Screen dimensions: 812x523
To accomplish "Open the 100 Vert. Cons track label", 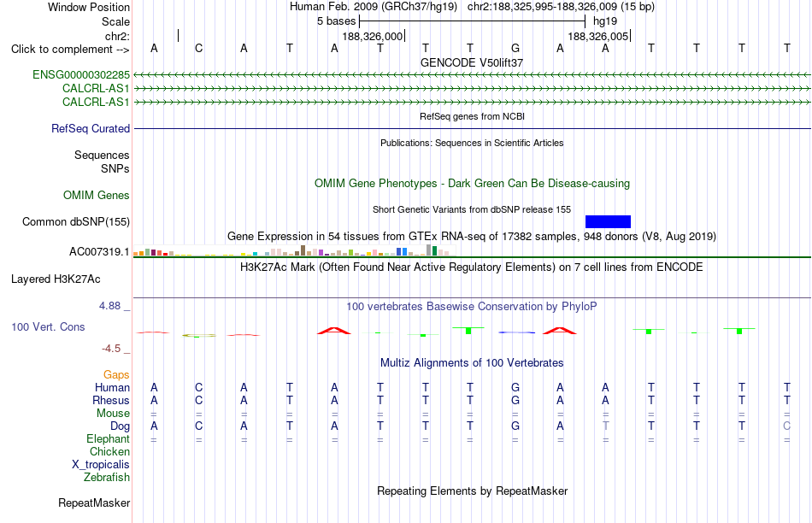I will (48, 326).
